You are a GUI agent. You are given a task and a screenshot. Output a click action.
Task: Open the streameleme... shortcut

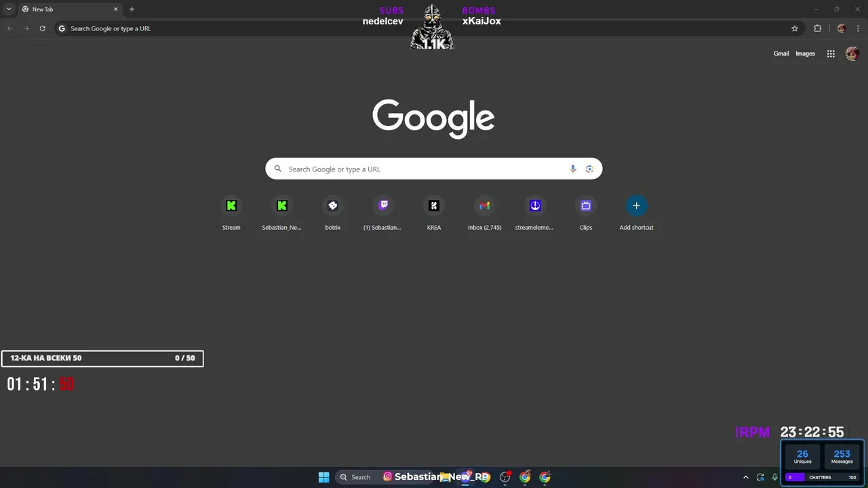coord(534,213)
